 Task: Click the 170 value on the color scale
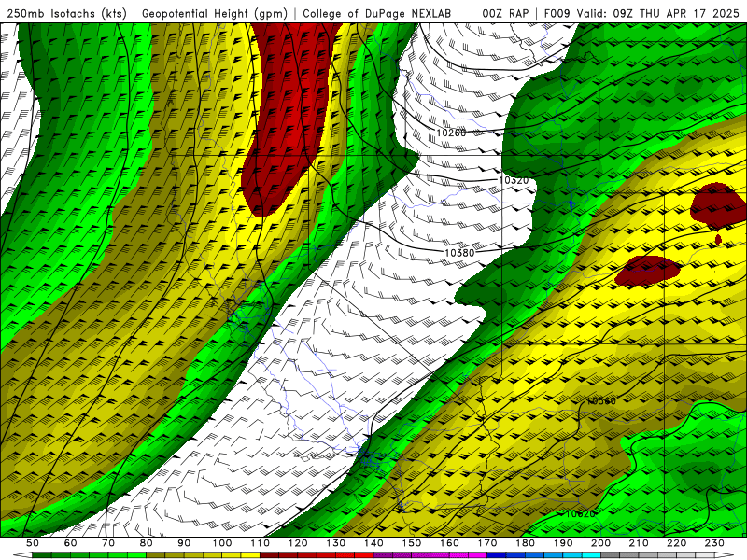click(x=487, y=543)
